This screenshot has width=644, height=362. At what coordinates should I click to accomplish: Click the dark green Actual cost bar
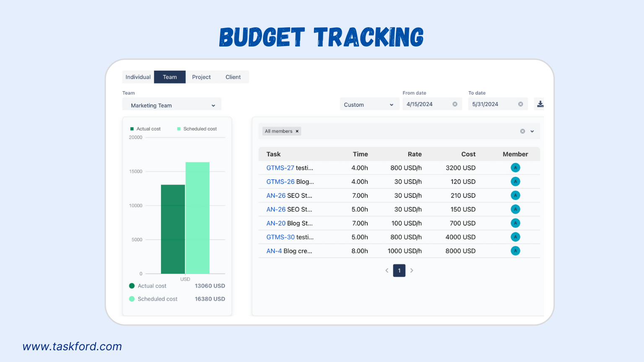click(x=173, y=229)
